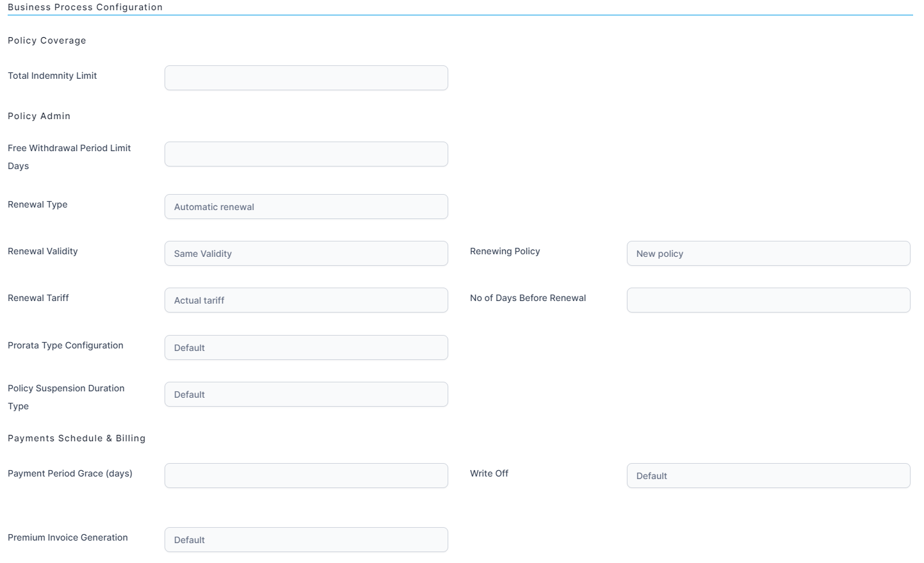The image size is (924, 563).
Task: Click the Renewal Type field label
Action: pos(38,204)
